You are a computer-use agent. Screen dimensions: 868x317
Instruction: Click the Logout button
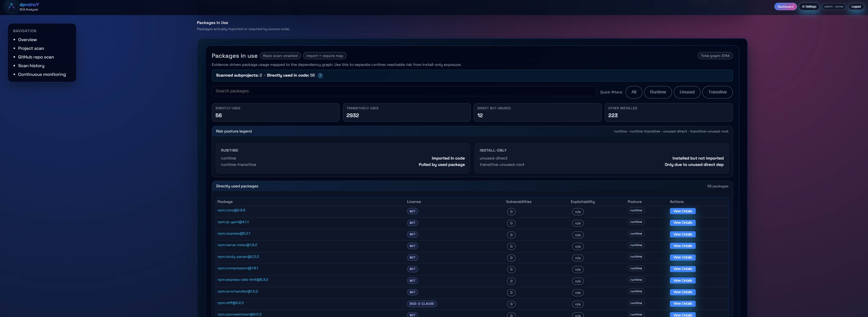pyautogui.click(x=856, y=6)
